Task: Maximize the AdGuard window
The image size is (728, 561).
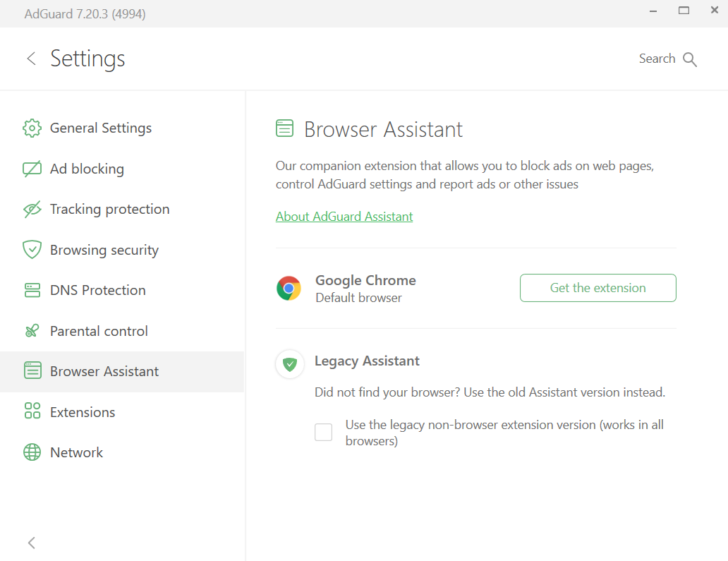Action: pyautogui.click(x=684, y=10)
